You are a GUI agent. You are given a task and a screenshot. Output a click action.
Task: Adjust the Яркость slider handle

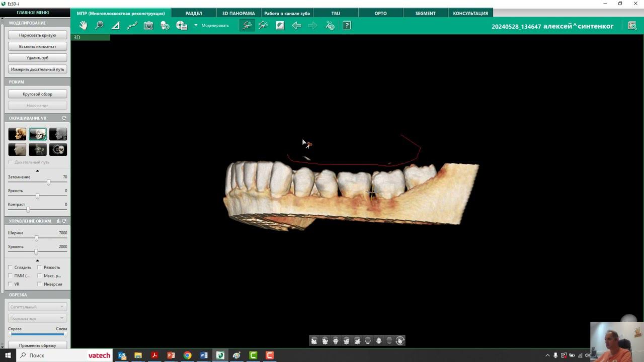click(x=37, y=196)
